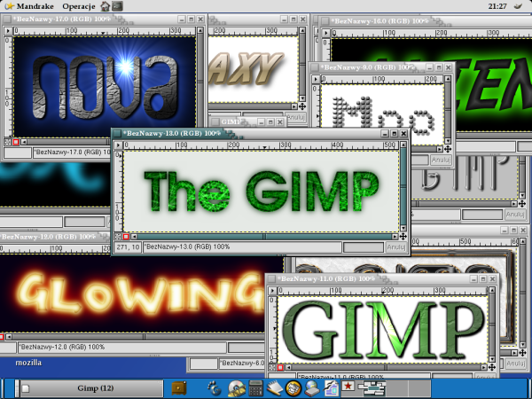
Task: Enable red Quick Mask in BezNazwy-11.0 window
Action: click(x=280, y=367)
